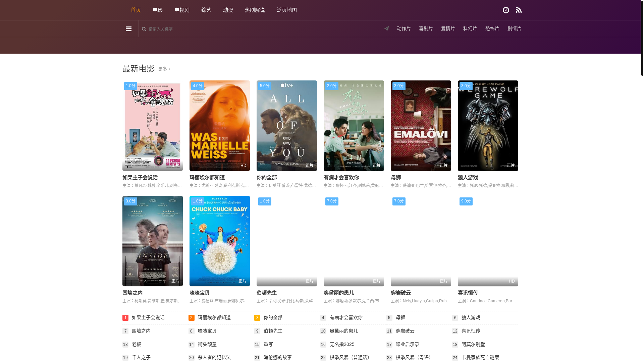Click the 母狮 title below poster
The width and height of the screenshot is (644, 362).
pos(396,178)
